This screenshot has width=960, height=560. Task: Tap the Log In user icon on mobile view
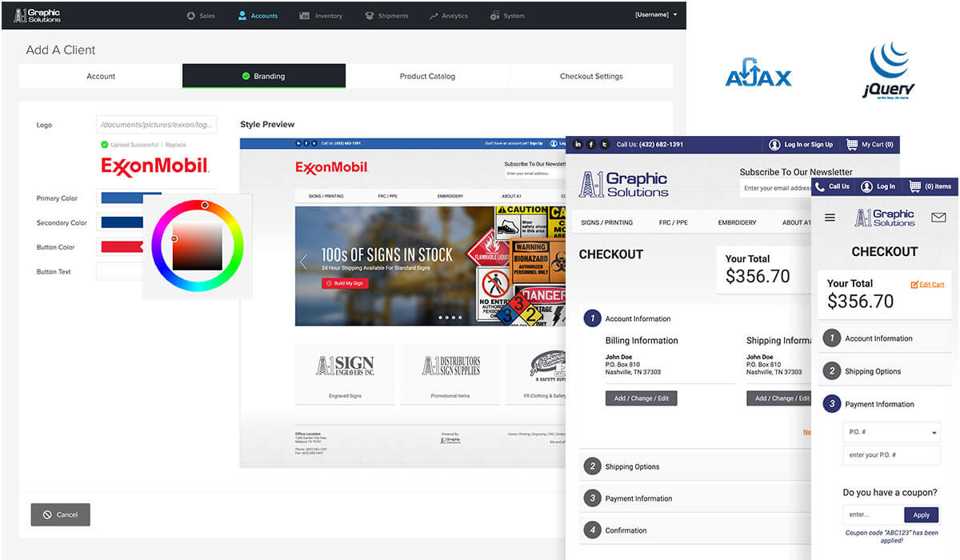pyautogui.click(x=866, y=186)
